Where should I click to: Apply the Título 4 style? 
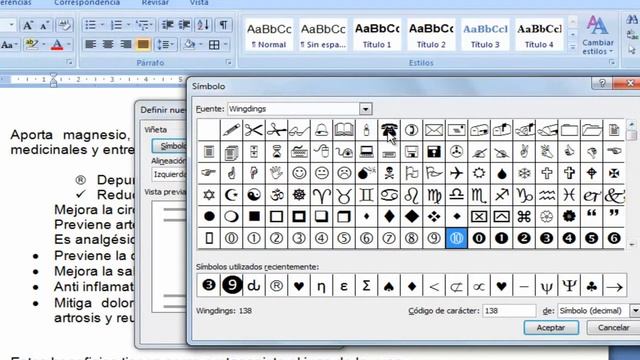539,34
